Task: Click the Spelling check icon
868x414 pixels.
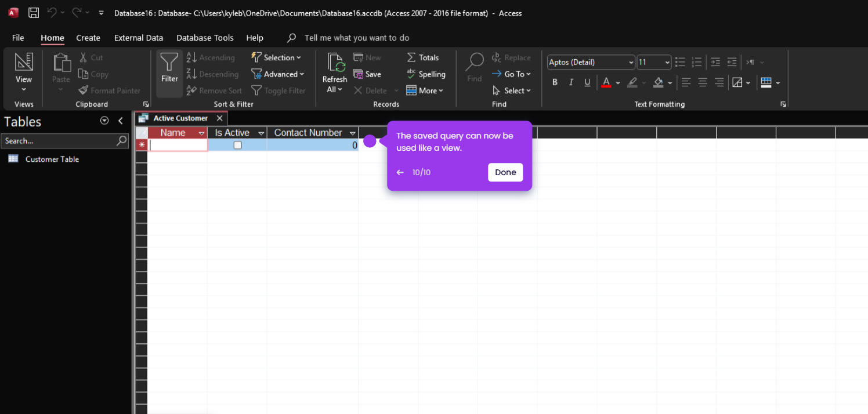Action: click(x=411, y=74)
